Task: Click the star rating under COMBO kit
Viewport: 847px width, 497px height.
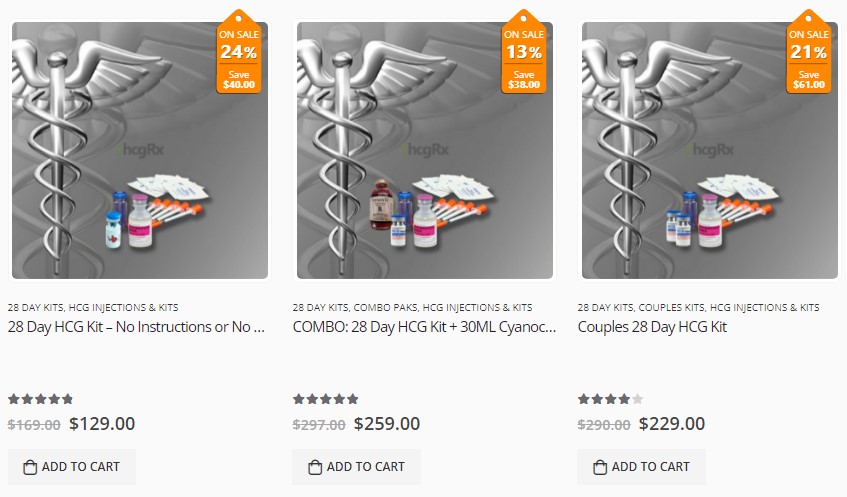Action: [x=325, y=399]
